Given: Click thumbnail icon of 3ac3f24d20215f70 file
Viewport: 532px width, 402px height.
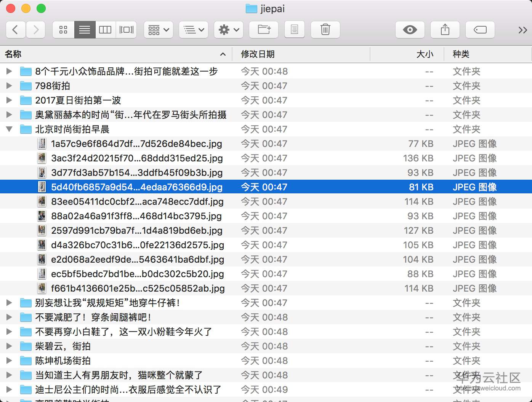Looking at the screenshot, I should [x=42, y=158].
